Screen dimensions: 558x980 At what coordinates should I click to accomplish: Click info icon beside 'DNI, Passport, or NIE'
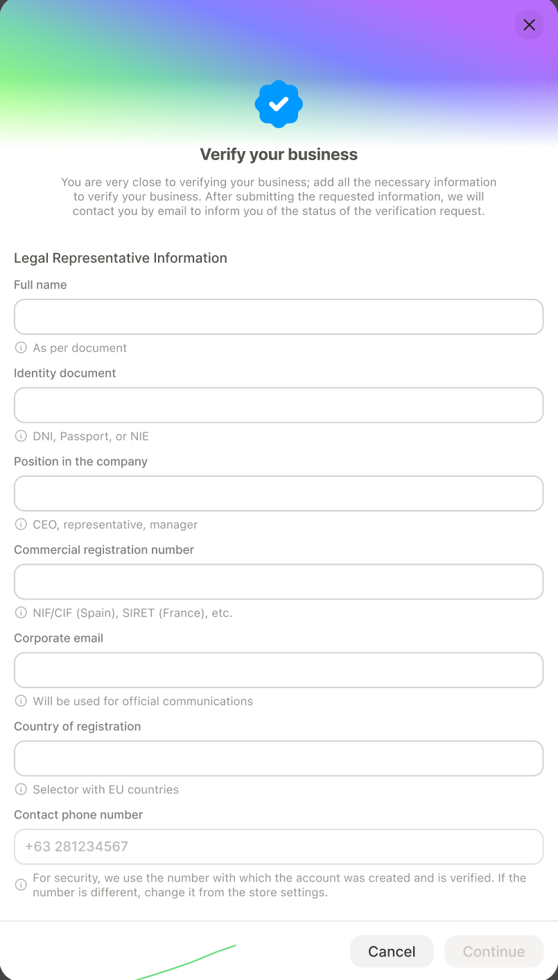21,436
